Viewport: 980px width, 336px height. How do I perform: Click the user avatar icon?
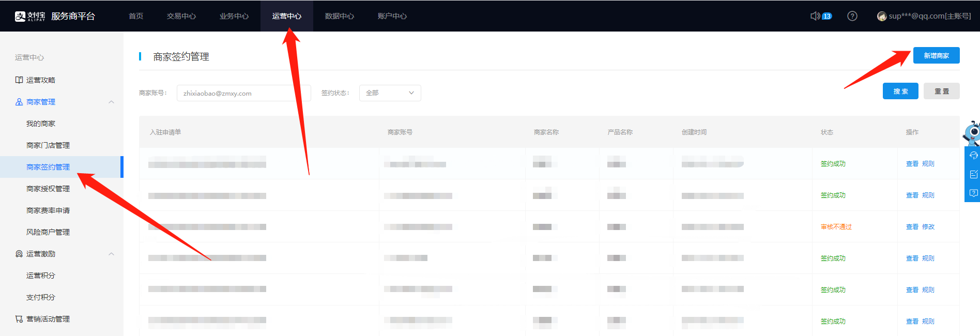coord(882,17)
